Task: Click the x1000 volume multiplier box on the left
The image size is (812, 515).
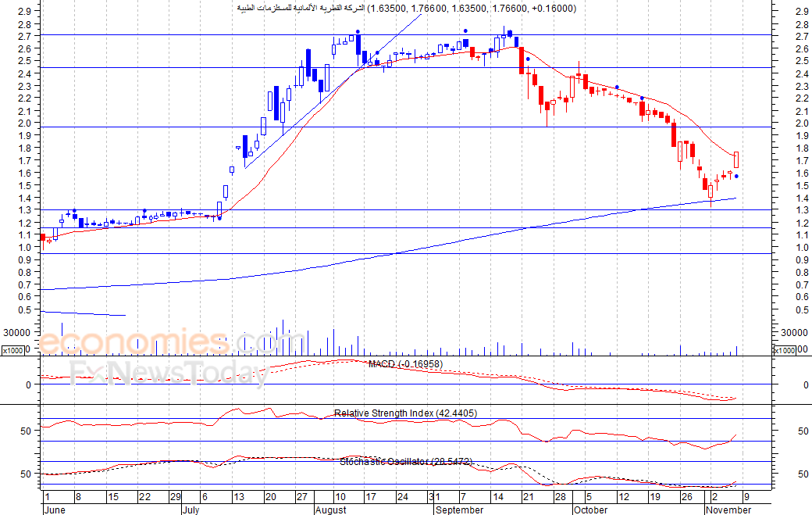Action: pyautogui.click(x=13, y=350)
